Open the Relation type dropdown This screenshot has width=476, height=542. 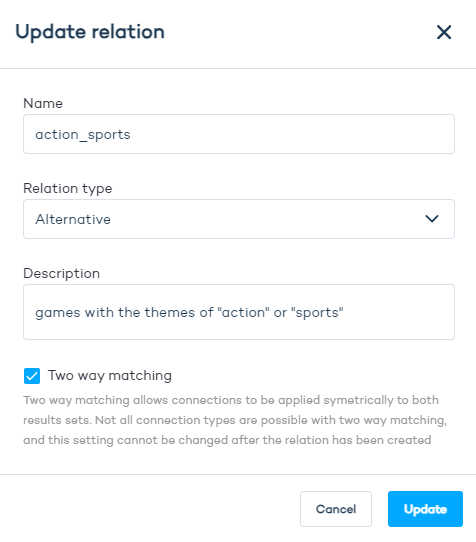pos(239,219)
